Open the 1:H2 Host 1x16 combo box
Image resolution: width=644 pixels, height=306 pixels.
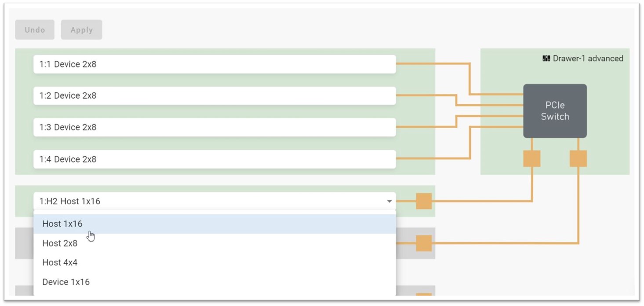[x=215, y=201]
